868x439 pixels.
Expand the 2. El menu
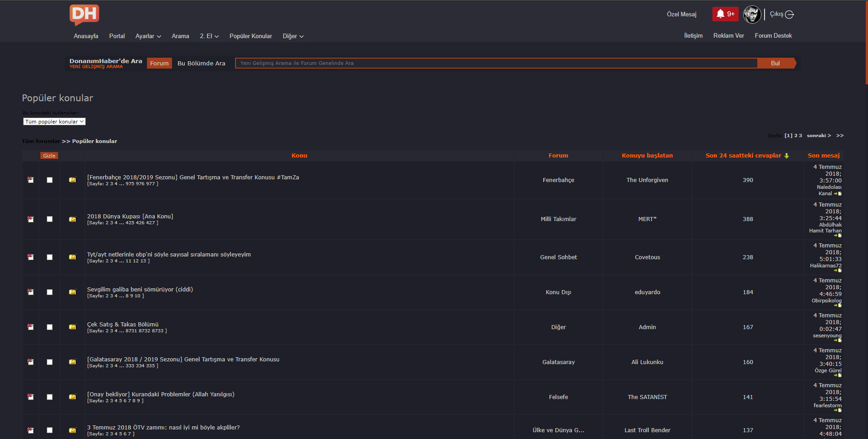[x=209, y=36]
